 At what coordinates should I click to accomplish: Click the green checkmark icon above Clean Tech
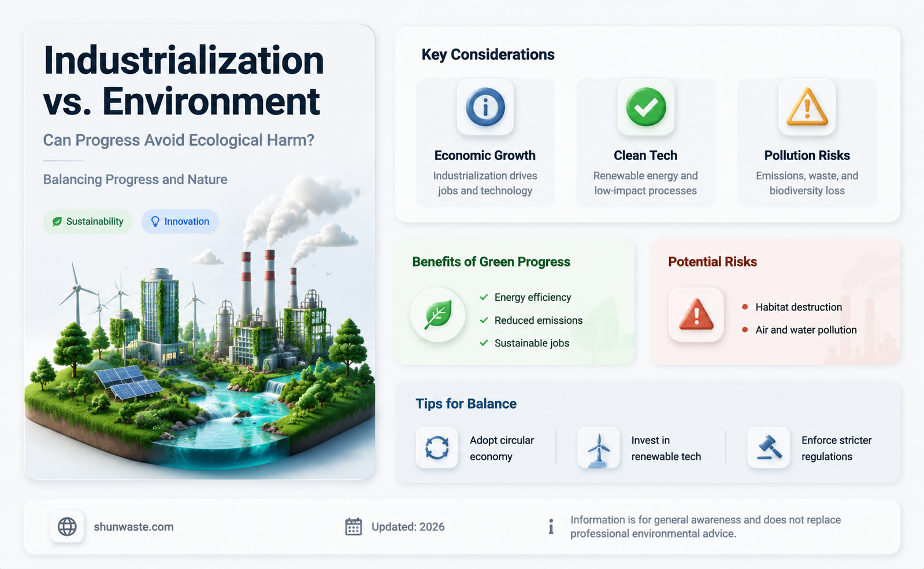point(646,107)
